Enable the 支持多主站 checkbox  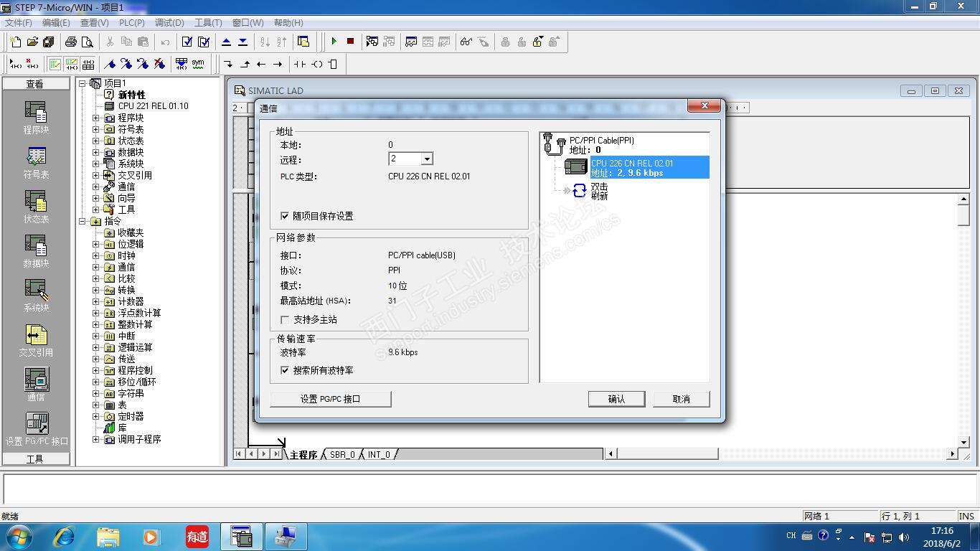coord(285,320)
